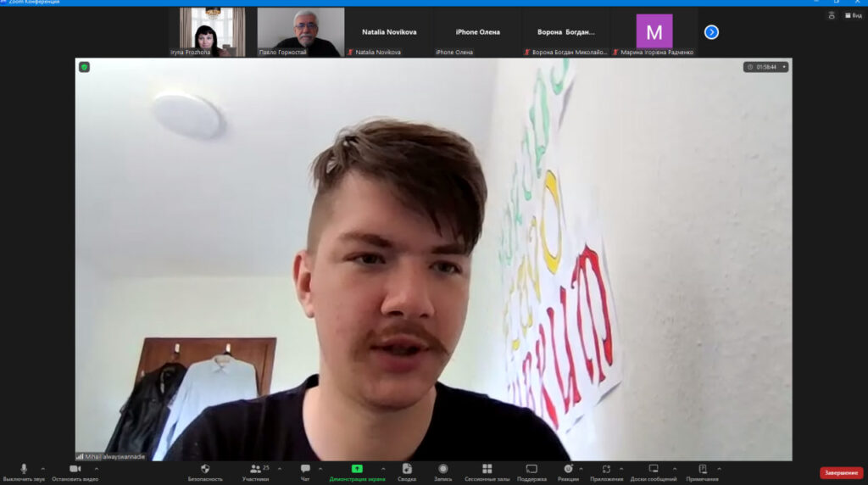Image resolution: width=868 pixels, height=485 pixels.
Task: Open Реакции reactions icon
Action: (x=568, y=470)
